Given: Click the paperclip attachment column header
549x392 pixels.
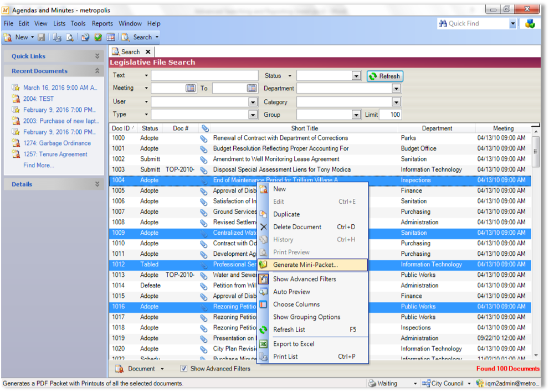Looking at the screenshot, I should point(205,128).
